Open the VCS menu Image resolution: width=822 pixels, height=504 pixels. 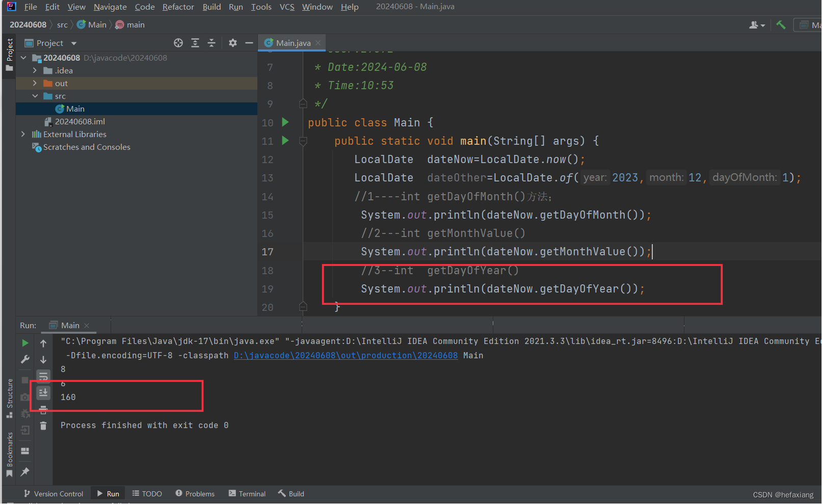click(x=287, y=7)
